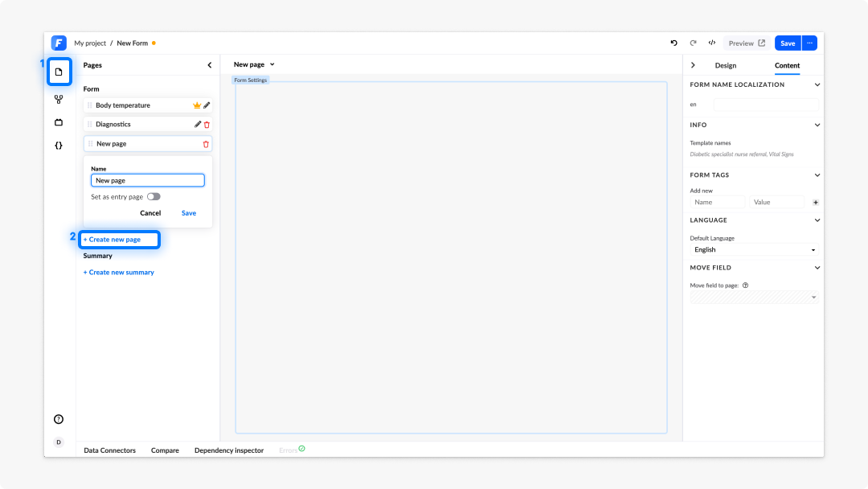The height and width of the screenshot is (489, 868).
Task: Click the Errors green check status icon
Action: tap(301, 449)
